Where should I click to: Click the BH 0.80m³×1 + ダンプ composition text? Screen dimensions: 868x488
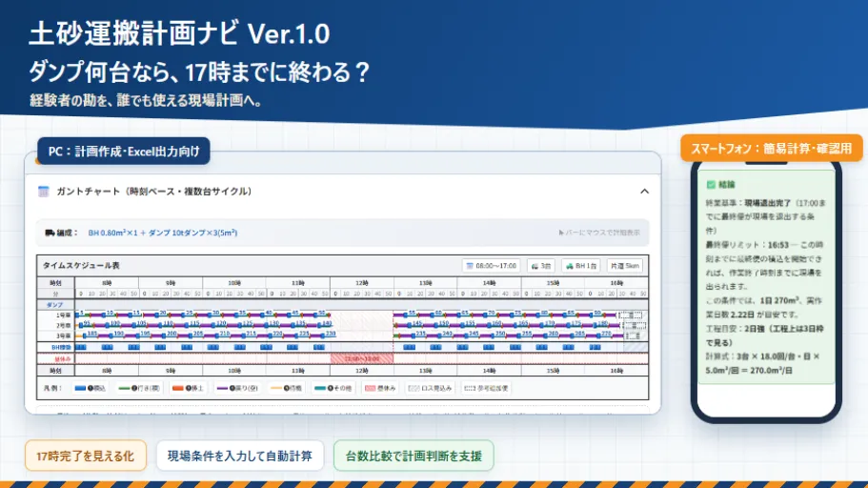[163, 233]
